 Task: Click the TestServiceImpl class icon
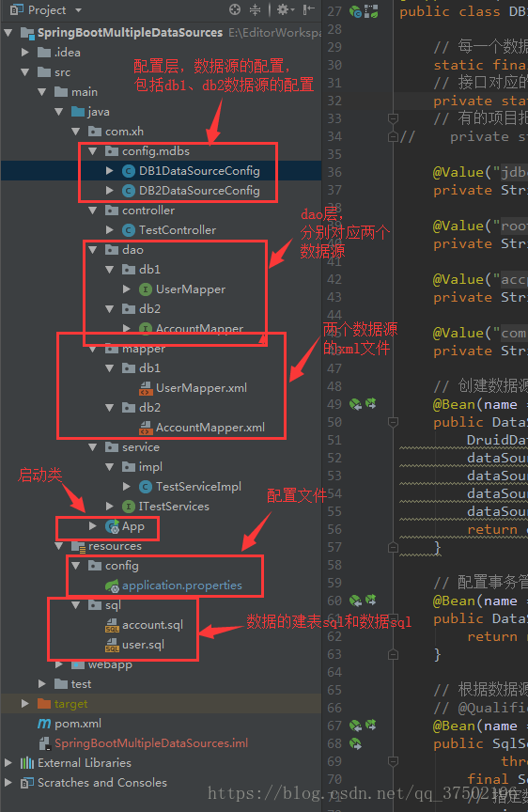click(x=146, y=487)
